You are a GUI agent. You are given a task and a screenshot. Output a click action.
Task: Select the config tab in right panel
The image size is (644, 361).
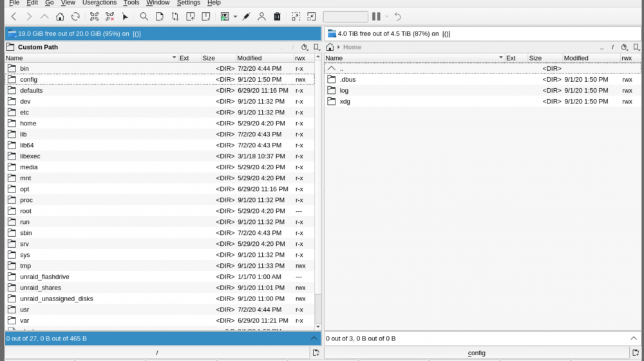coord(477,353)
